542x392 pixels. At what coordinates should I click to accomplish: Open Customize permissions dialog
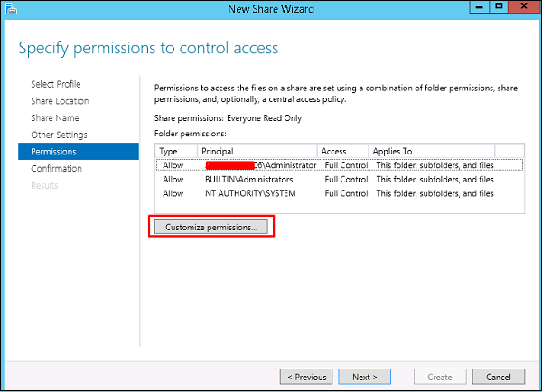[x=211, y=227]
